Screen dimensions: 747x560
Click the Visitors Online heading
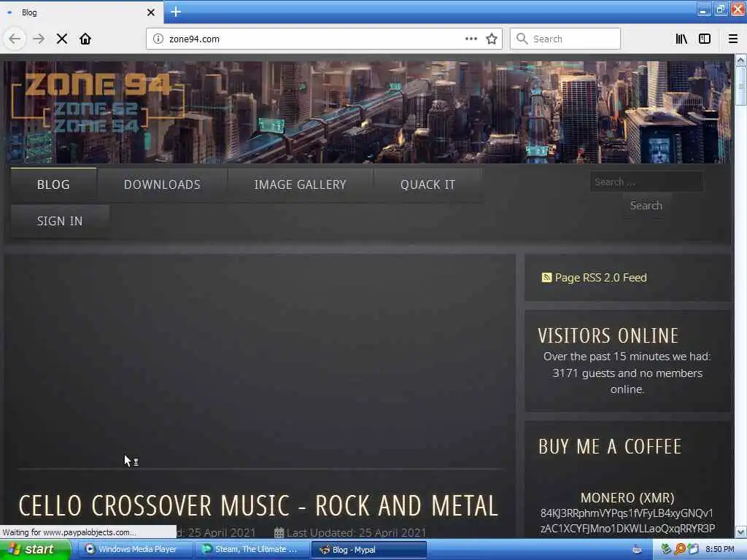click(608, 335)
